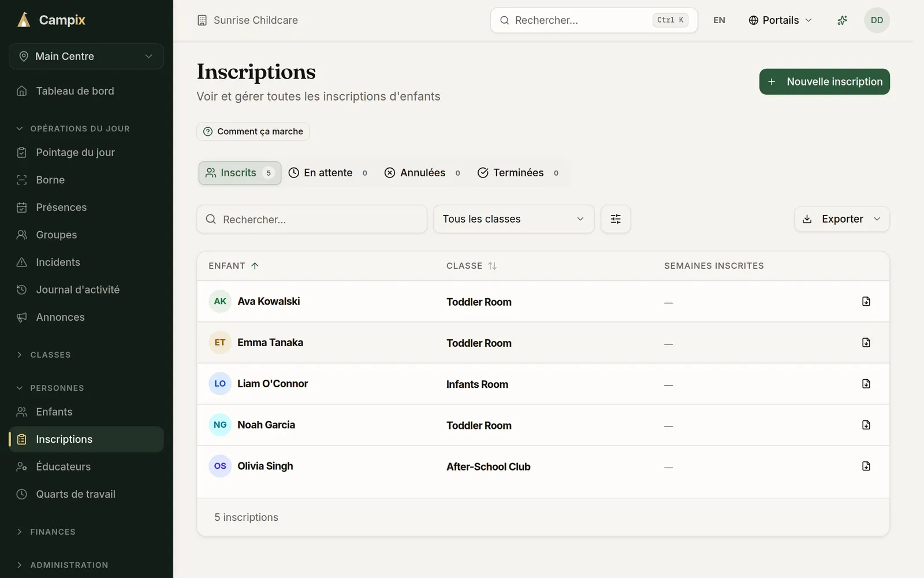Viewport: 924px width, 578px height.
Task: Open Tableau de bord in sidebar
Action: coord(86,91)
